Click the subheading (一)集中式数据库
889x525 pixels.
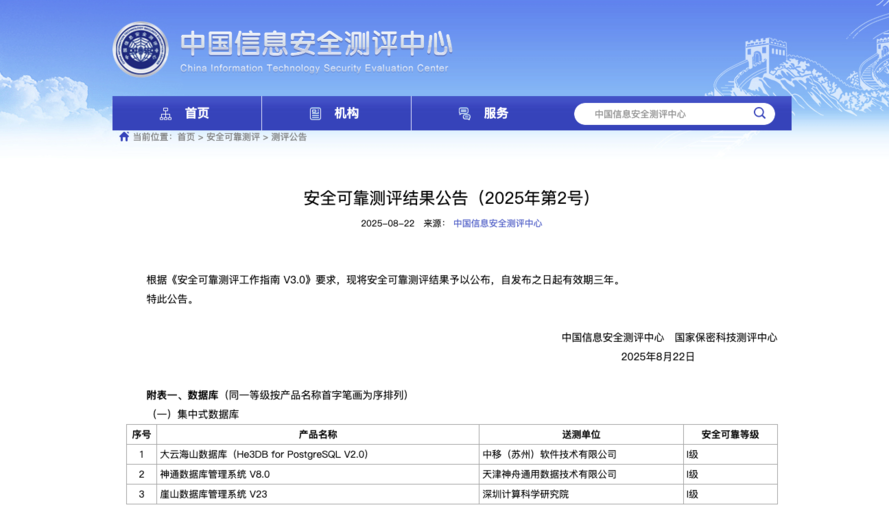coord(195,414)
